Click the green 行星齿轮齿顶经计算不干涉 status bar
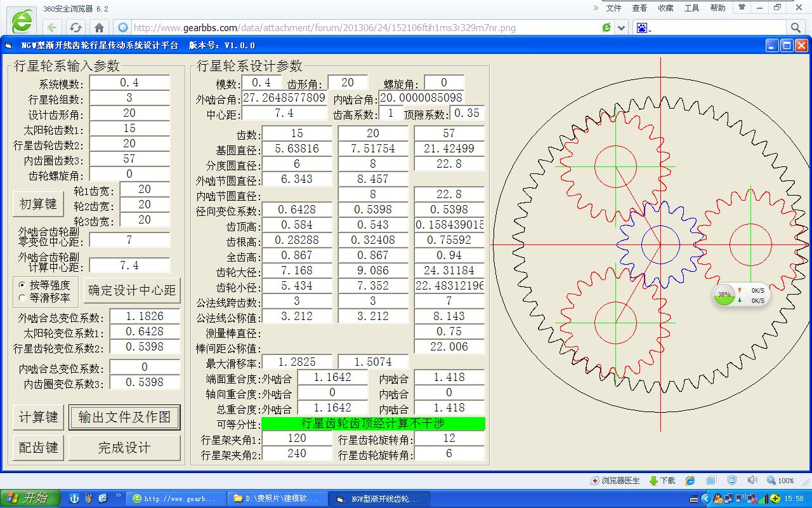Viewport: 812px width, 508px height. pyautogui.click(x=373, y=423)
